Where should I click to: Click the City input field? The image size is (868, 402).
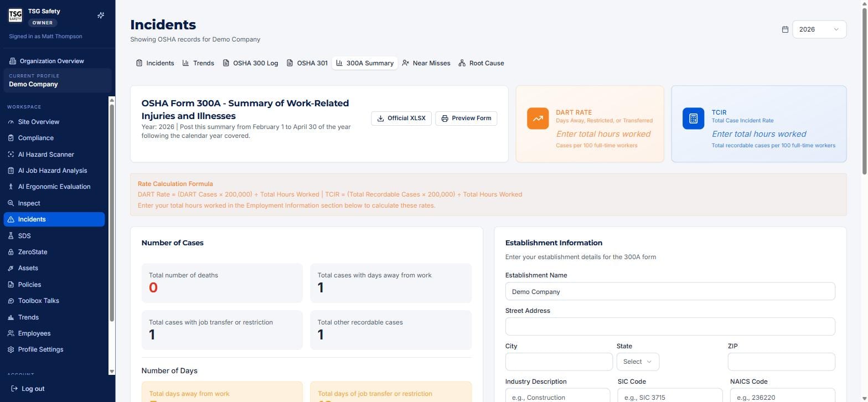(x=559, y=362)
